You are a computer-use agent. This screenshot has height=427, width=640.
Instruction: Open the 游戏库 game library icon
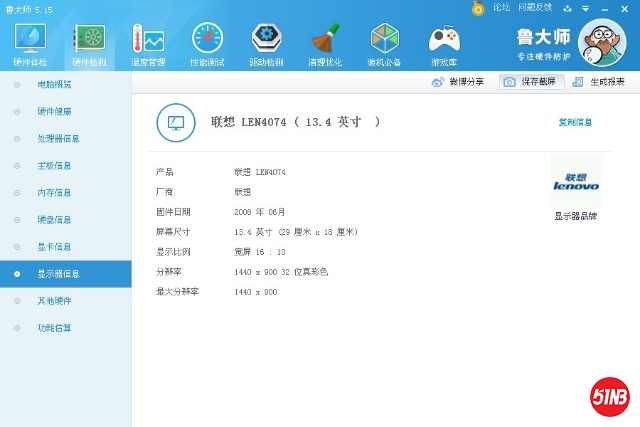(x=444, y=44)
